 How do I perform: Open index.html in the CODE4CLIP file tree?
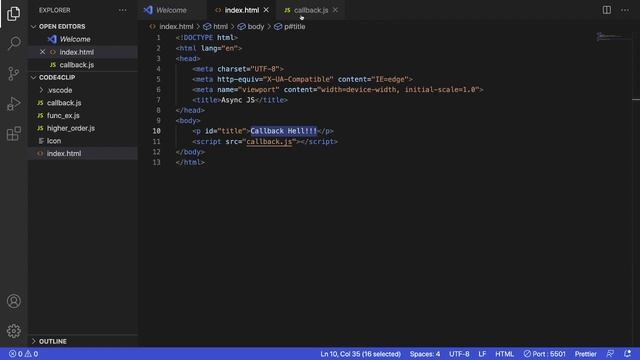click(x=64, y=153)
